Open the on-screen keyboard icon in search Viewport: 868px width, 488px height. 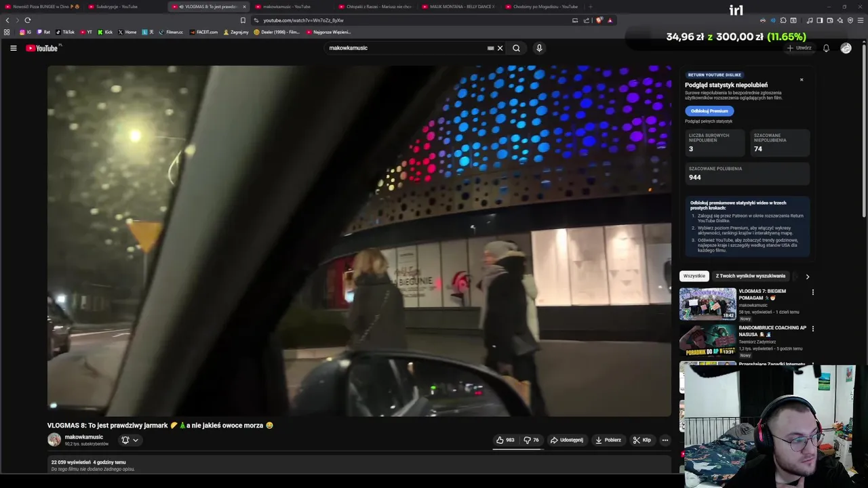click(x=490, y=48)
